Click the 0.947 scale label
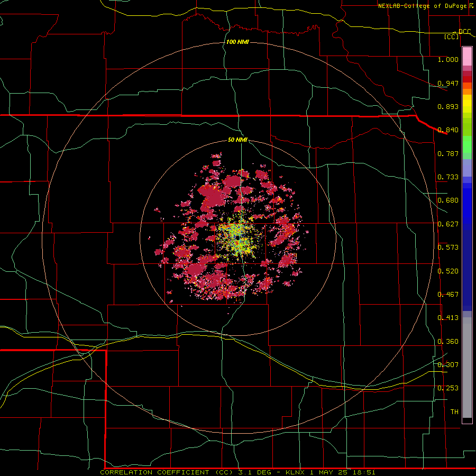The height and width of the screenshot is (476, 476). point(448,83)
